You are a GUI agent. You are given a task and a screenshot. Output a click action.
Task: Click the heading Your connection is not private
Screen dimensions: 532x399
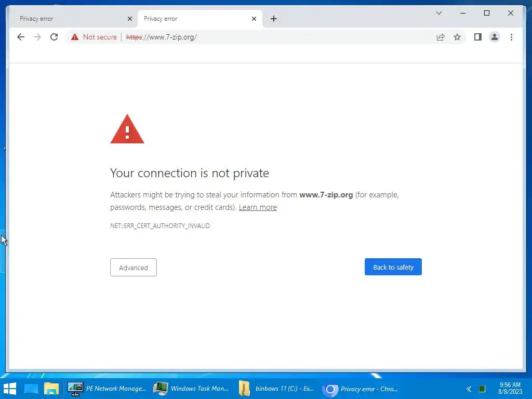[x=189, y=174]
